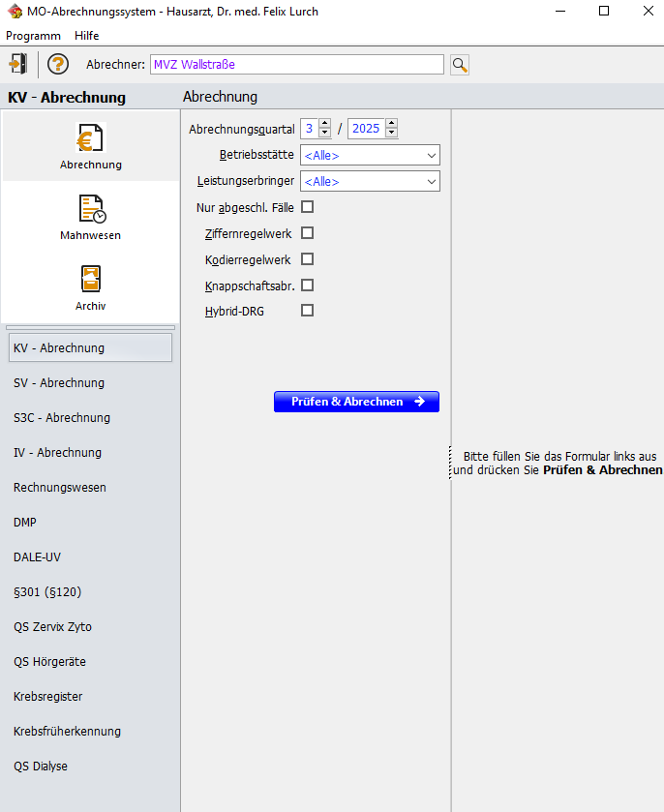The width and height of the screenshot is (664, 812).
Task: Check the Hybrid-DRG checkbox
Action: click(x=308, y=311)
